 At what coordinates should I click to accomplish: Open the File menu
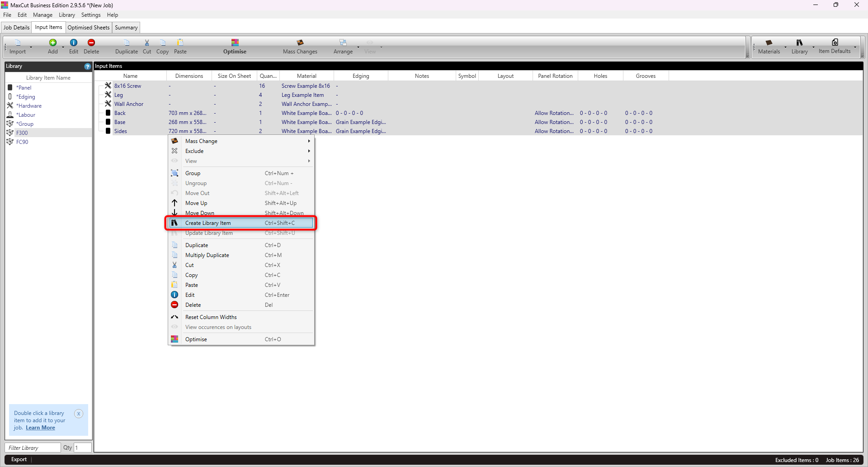7,15
